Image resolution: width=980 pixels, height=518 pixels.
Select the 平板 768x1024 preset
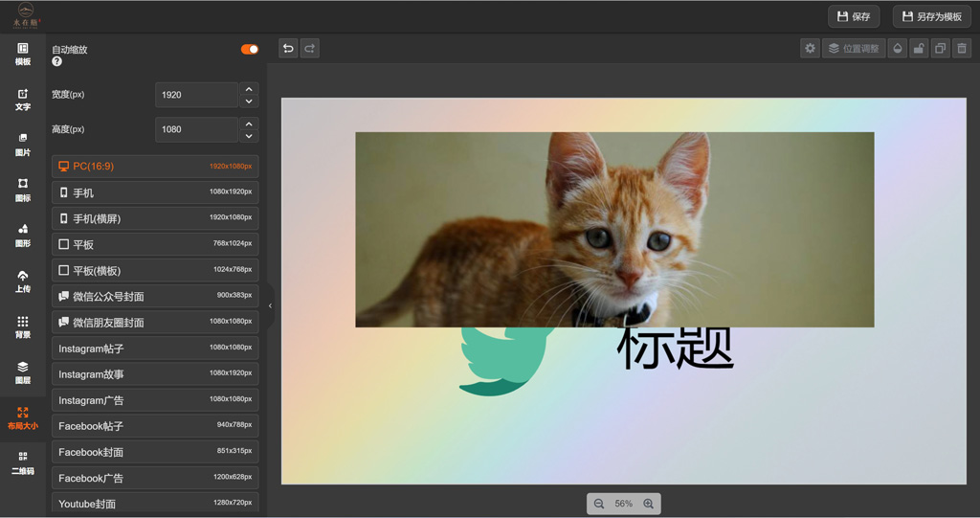coord(155,244)
